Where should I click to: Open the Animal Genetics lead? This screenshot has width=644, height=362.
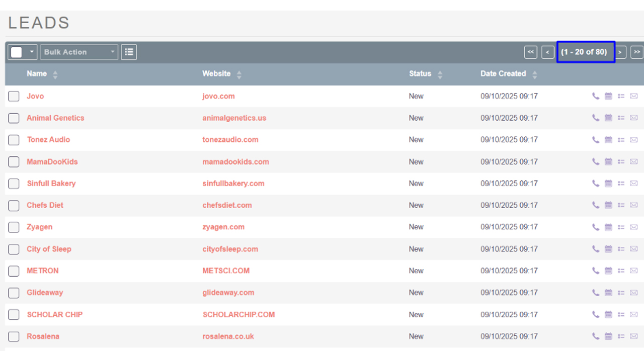55,118
